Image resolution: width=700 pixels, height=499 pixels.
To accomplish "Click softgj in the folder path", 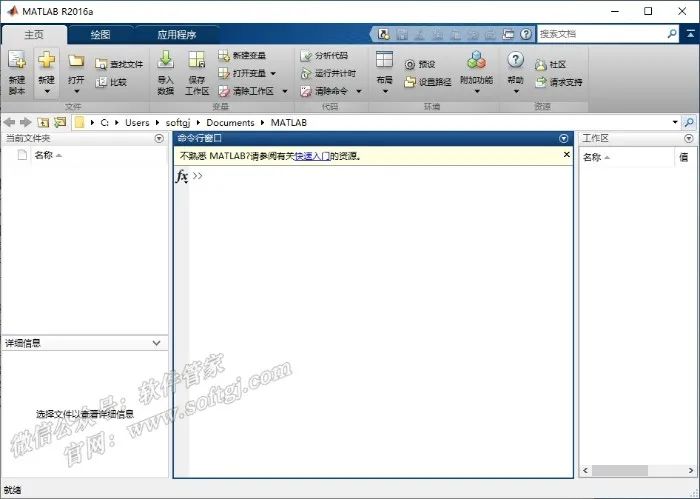I will click(178, 123).
